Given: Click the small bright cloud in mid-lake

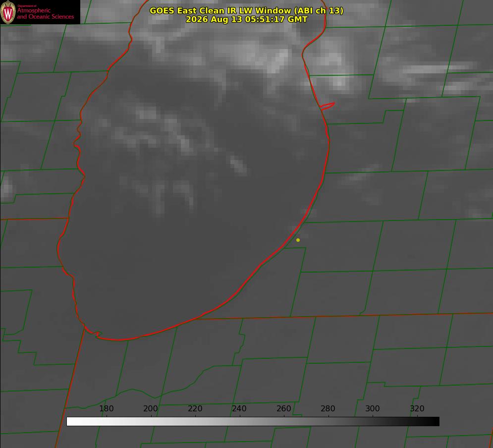Looking at the screenshot, I should pyautogui.click(x=238, y=164).
